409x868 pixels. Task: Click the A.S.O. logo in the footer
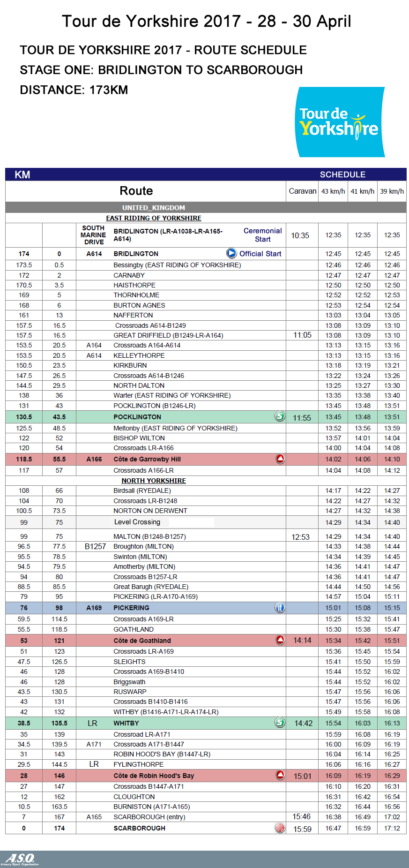(x=20, y=859)
